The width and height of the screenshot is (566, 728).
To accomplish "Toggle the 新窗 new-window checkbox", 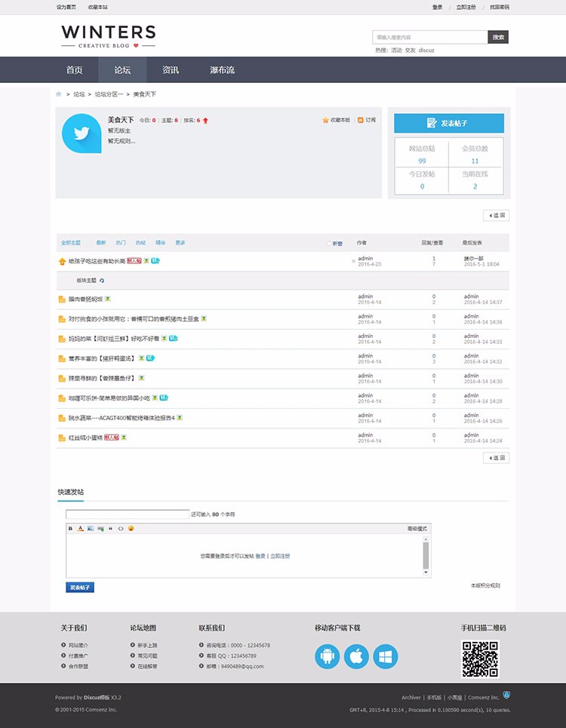I will 329,243.
